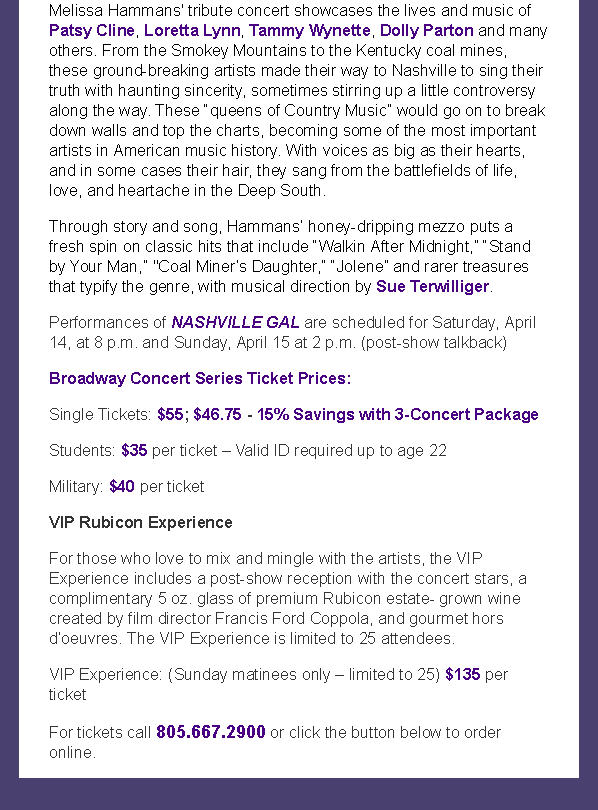This screenshot has width=598, height=810.
Task: Open the Sue Terwilliger link
Action: [432, 286]
